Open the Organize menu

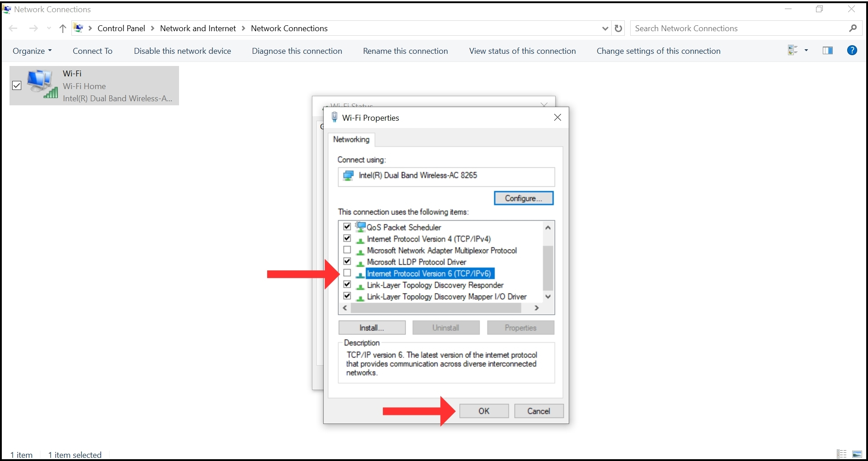[x=32, y=51]
